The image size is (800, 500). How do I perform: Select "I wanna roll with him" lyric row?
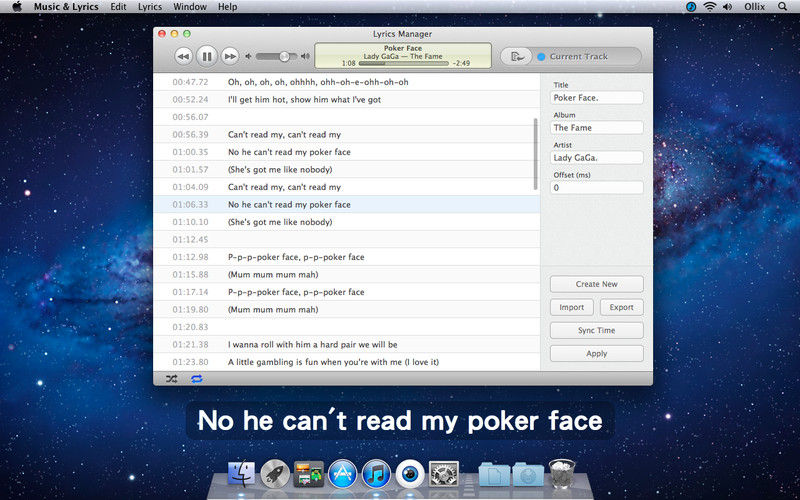coord(346,344)
